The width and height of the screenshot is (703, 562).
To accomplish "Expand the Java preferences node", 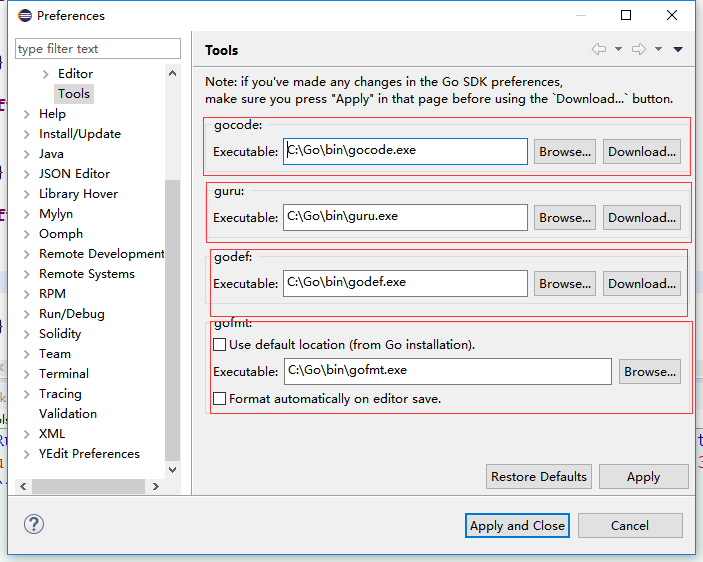I will (x=27, y=154).
